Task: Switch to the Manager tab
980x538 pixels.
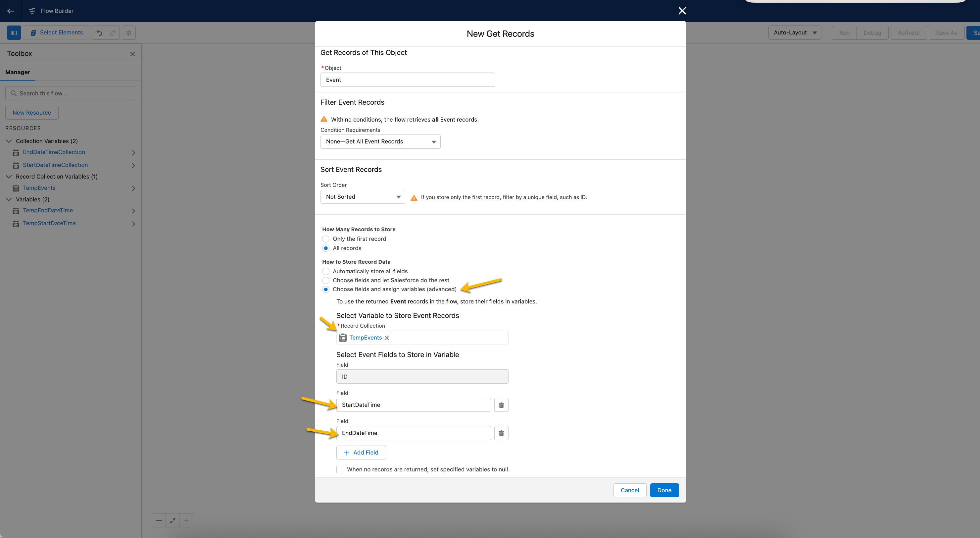Action: [x=18, y=72]
